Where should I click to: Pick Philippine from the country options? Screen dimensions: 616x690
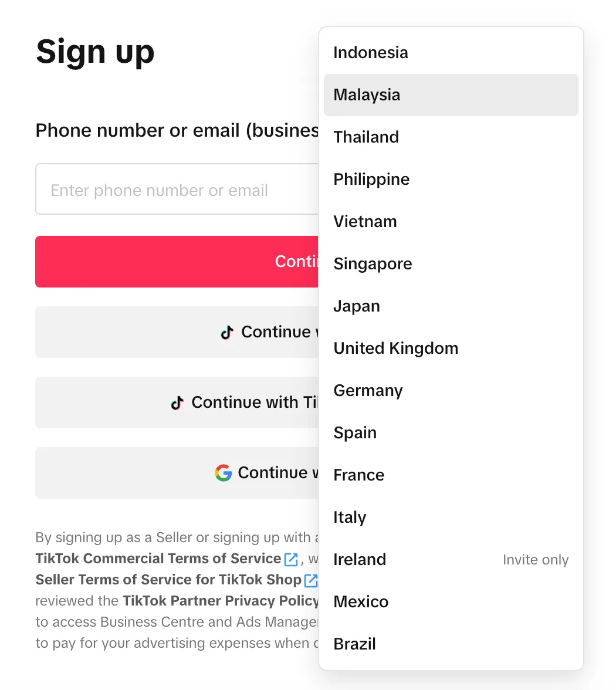[x=371, y=180]
